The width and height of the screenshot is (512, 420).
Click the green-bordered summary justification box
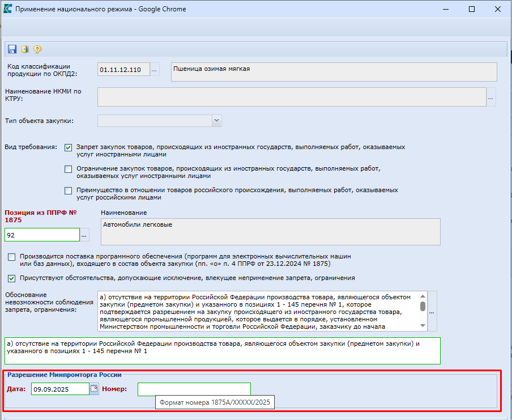click(223, 351)
